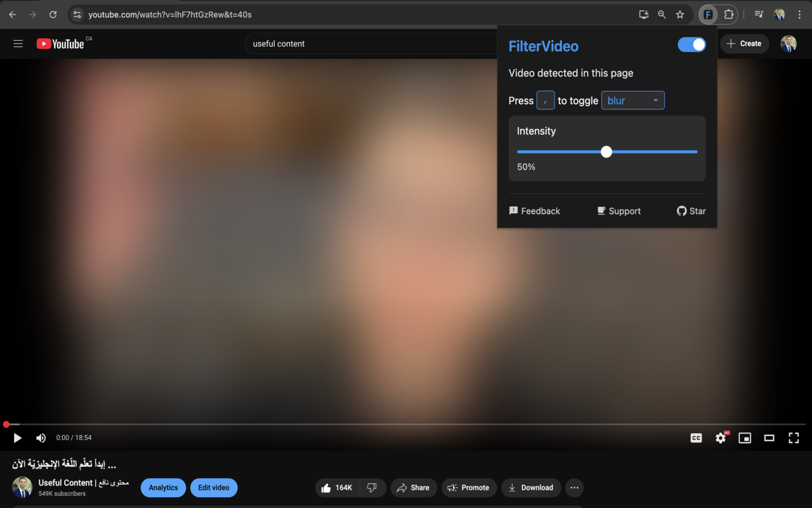Toggle the FilterVideo on/off switch
This screenshot has width=812, height=508.
point(691,44)
